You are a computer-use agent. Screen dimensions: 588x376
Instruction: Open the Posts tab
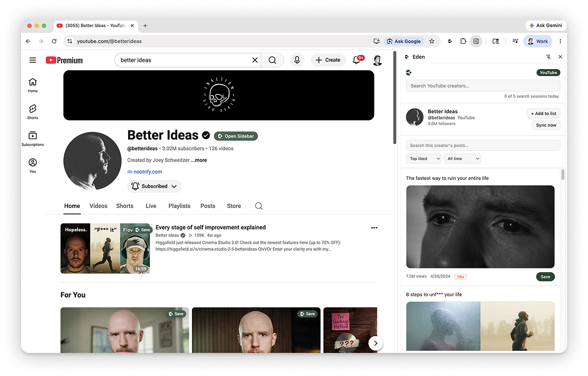[x=208, y=206]
